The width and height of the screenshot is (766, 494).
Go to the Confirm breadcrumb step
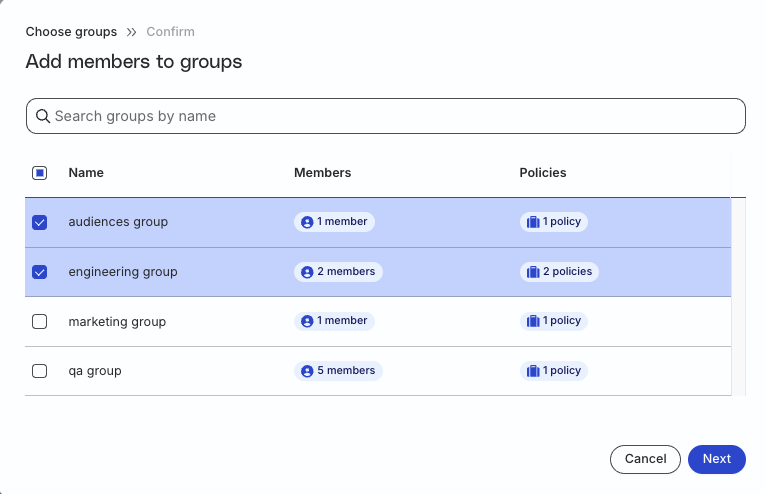[x=170, y=32]
